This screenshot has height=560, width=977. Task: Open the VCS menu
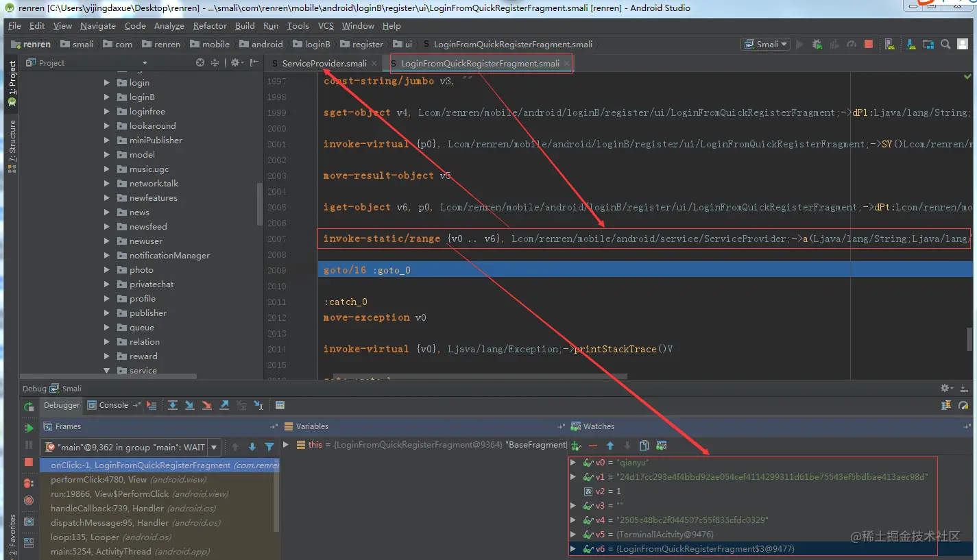(326, 25)
